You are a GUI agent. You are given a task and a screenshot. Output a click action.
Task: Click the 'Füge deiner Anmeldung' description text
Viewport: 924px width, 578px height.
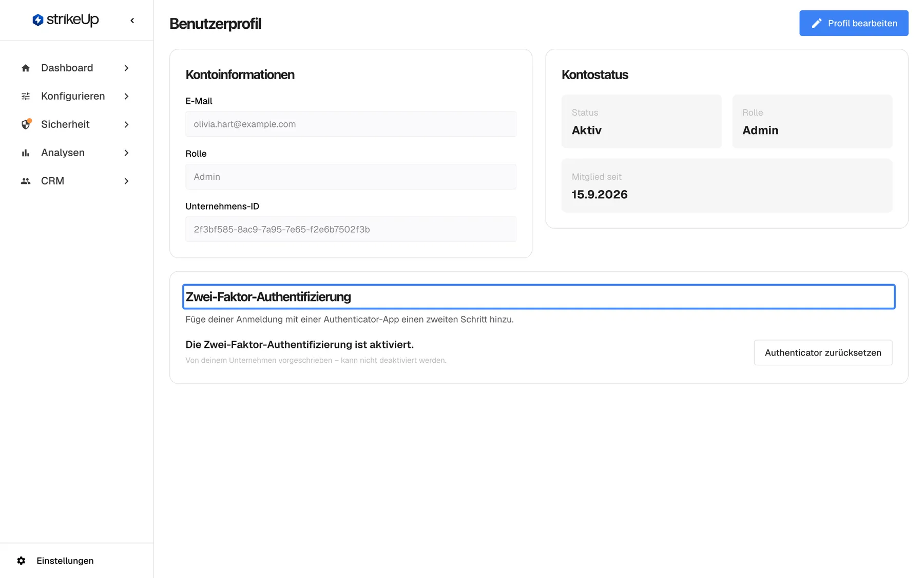coord(350,319)
